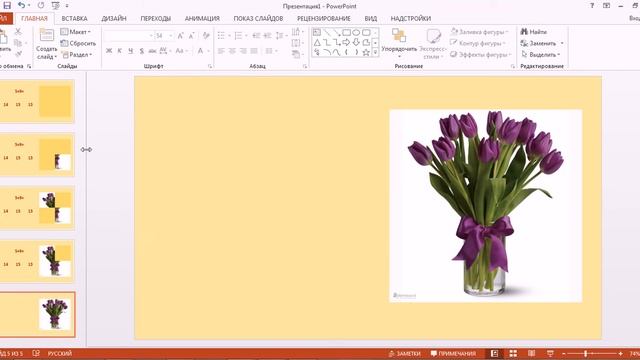
Task: Click Сбросить reset slide button
Action: pos(78,43)
